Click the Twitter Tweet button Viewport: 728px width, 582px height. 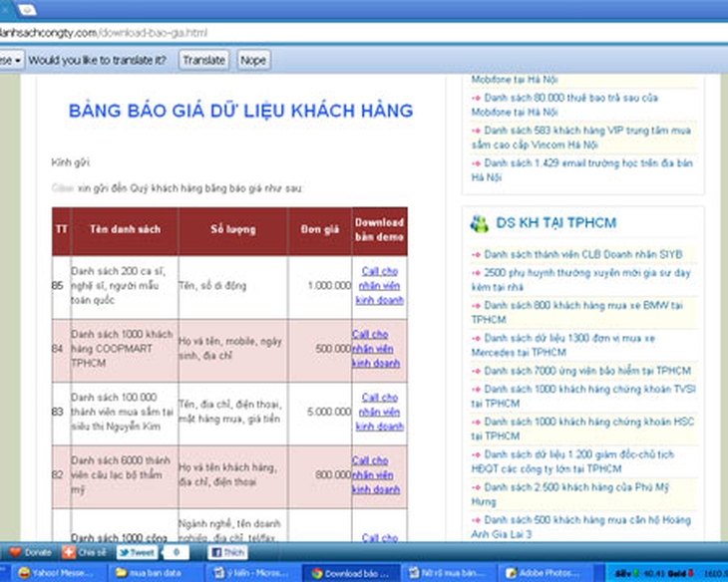tap(137, 552)
